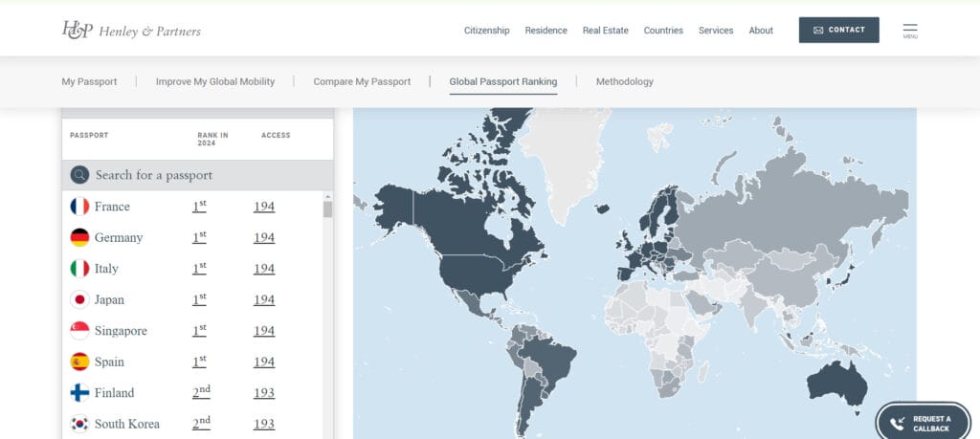980x439 pixels.
Task: Click France's 1st rank link
Action: [x=199, y=206]
